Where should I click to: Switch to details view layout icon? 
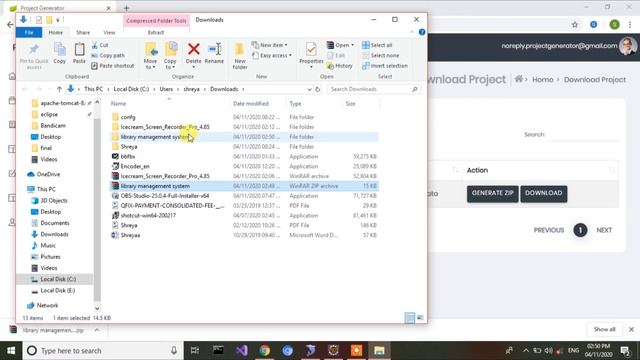point(409,318)
